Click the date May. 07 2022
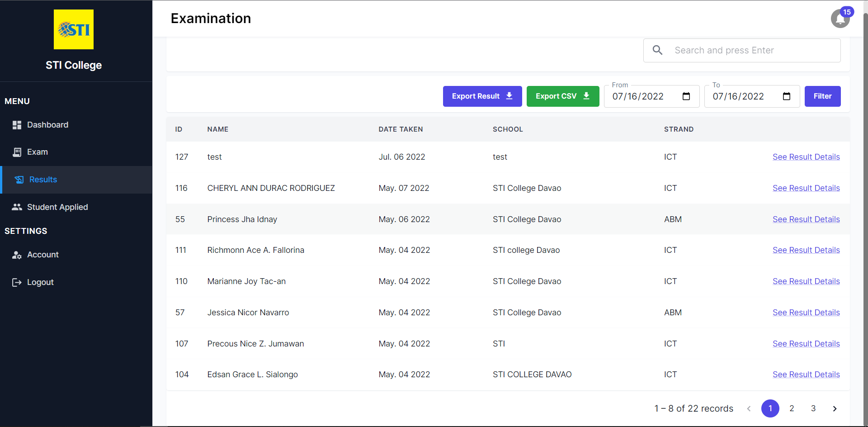Image resolution: width=868 pixels, height=427 pixels. tap(404, 188)
